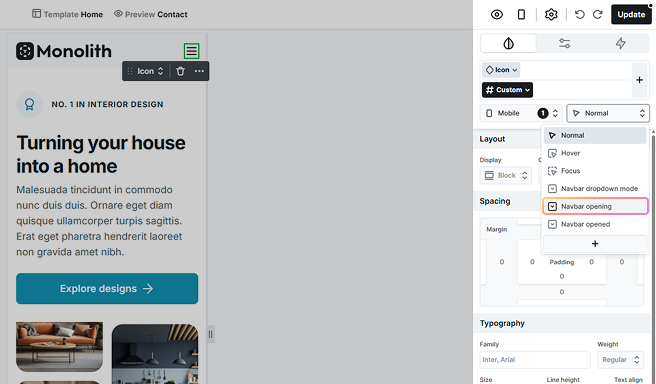Switch to mobile device view icon
Image resolution: width=656 pixels, height=384 pixels.
point(521,15)
